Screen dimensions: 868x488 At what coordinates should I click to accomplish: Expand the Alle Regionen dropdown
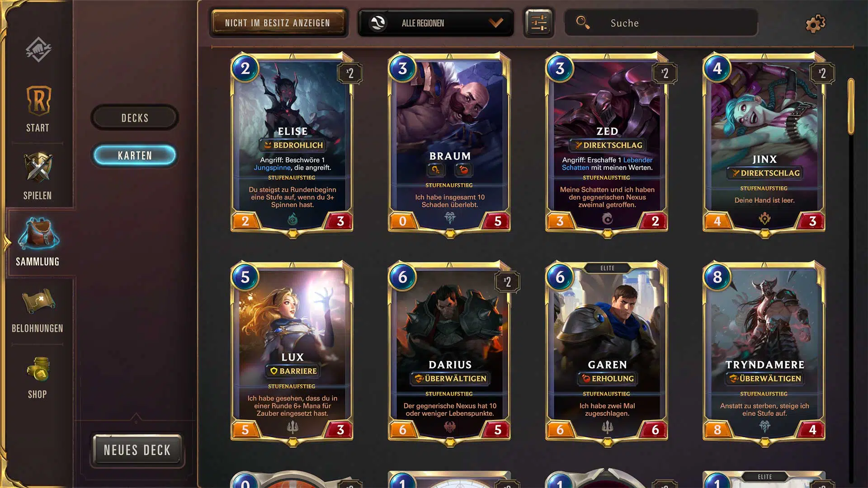pyautogui.click(x=436, y=23)
